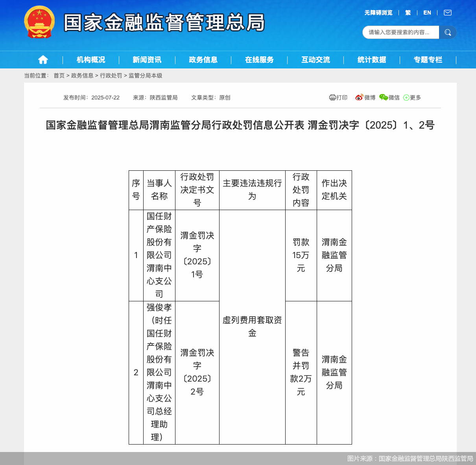Viewport: 476px width, 465px height.
Task: Click the article headline about 渭金罚决字
Action: pos(240,125)
